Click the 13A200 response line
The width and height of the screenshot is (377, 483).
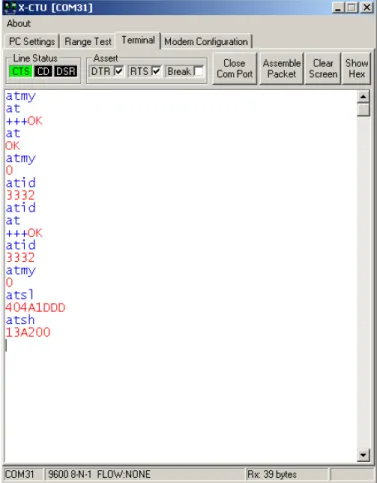point(28,332)
